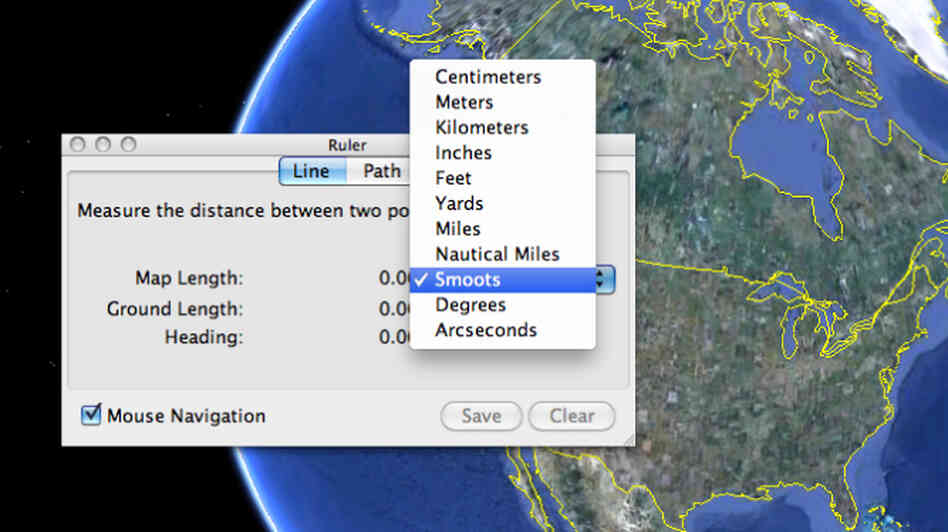Choose Centimeters from the units menu
Image resolution: width=948 pixels, height=532 pixels.
[502, 77]
